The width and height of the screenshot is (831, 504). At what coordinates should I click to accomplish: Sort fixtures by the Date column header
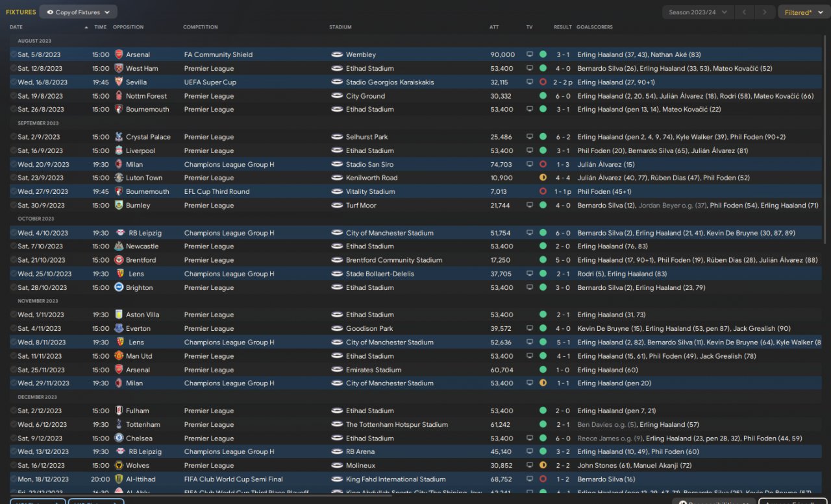(16, 27)
